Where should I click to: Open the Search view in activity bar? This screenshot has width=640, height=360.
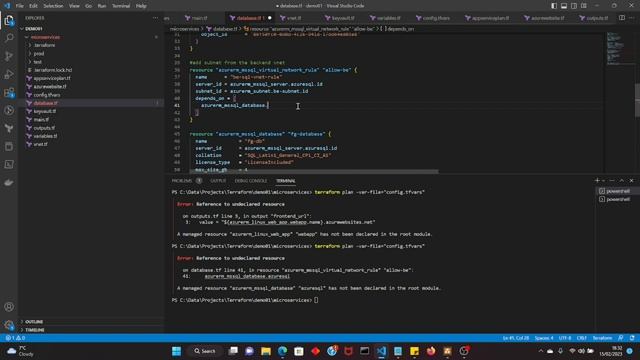(x=9, y=38)
